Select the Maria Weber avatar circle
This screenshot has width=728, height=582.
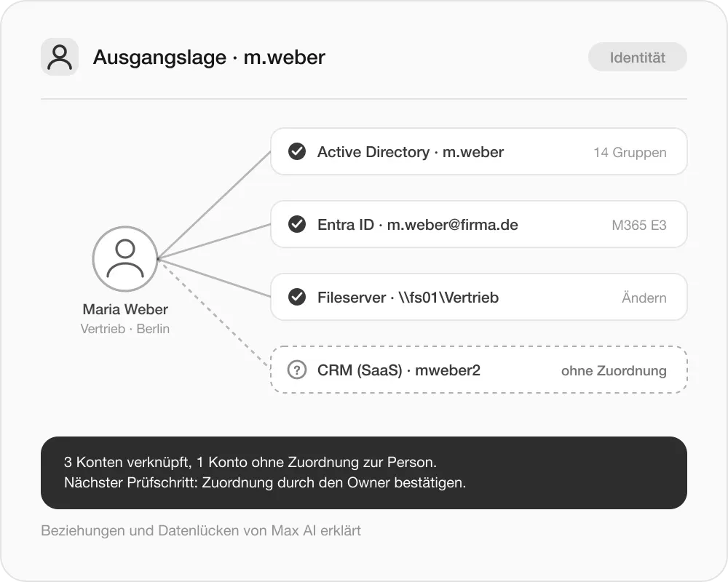(x=125, y=259)
